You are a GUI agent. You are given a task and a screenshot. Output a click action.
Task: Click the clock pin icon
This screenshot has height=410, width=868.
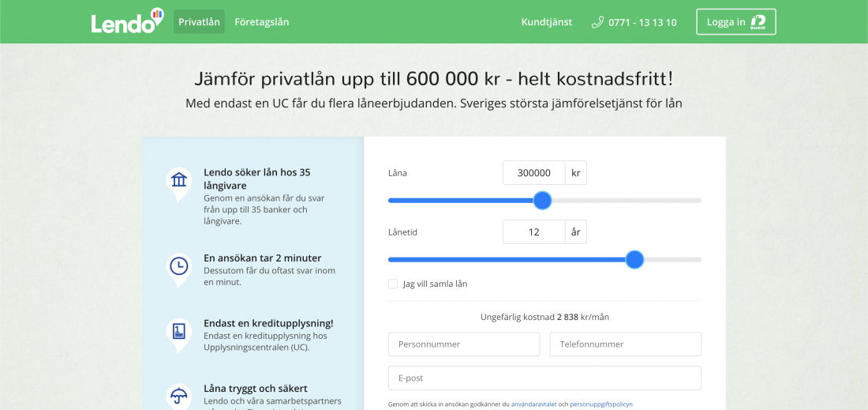point(179,267)
